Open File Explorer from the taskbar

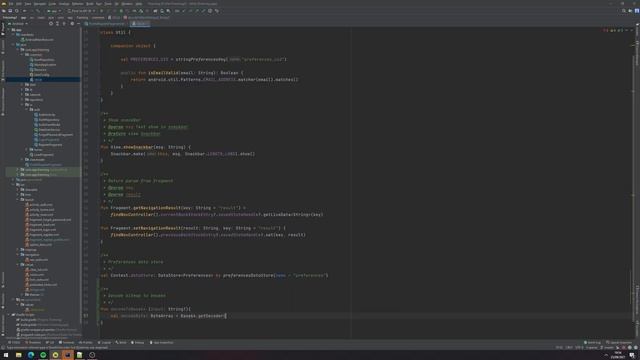pyautogui.click(x=18, y=355)
